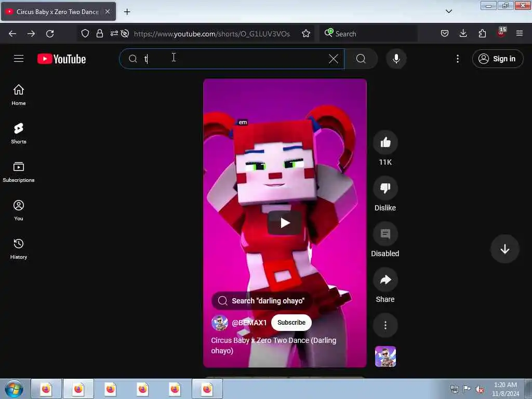The width and height of the screenshot is (532, 399).
Task: Like this Short with thumbs up
Action: coord(385,142)
